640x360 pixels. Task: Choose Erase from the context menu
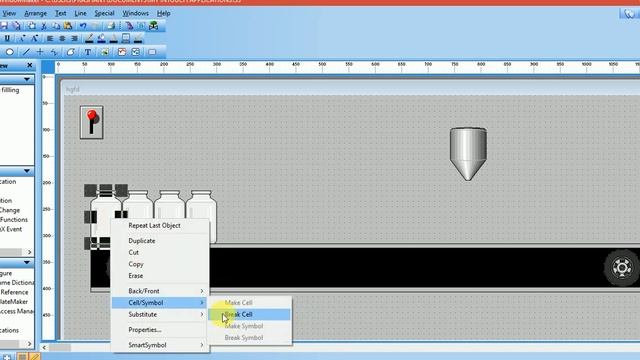(160, 276)
